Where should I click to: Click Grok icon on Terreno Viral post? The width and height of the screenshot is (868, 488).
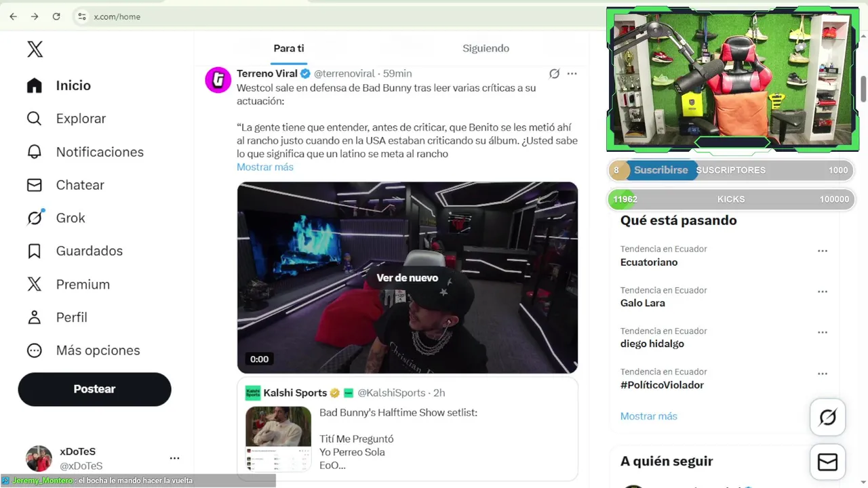point(554,73)
